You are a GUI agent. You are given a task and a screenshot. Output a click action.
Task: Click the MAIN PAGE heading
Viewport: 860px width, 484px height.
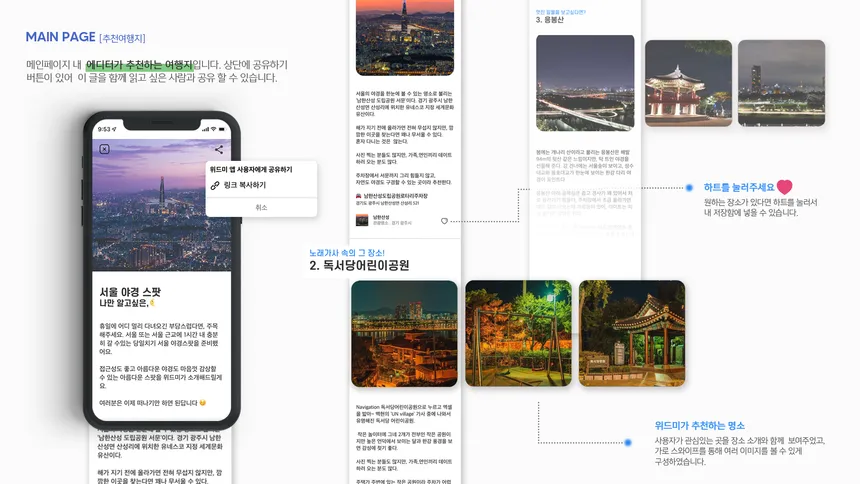click(60, 37)
